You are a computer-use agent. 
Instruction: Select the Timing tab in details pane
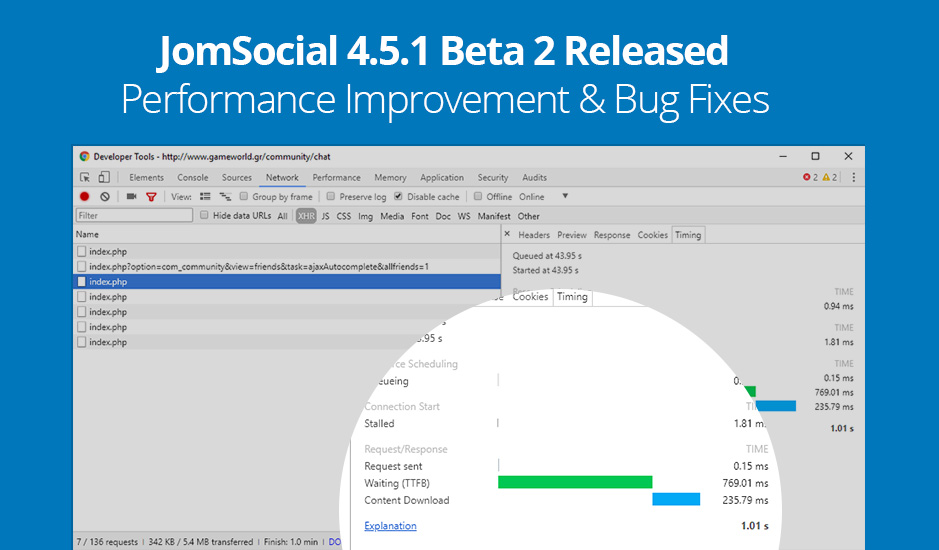click(688, 235)
